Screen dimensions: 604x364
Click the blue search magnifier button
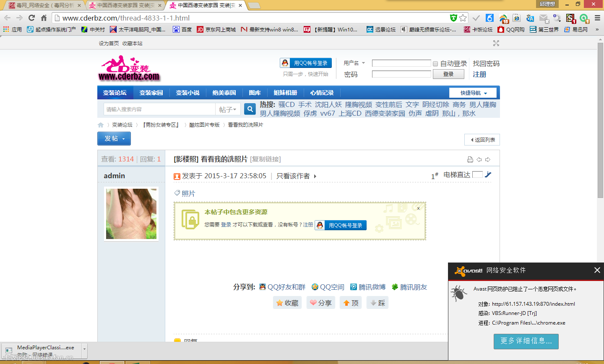(250, 109)
